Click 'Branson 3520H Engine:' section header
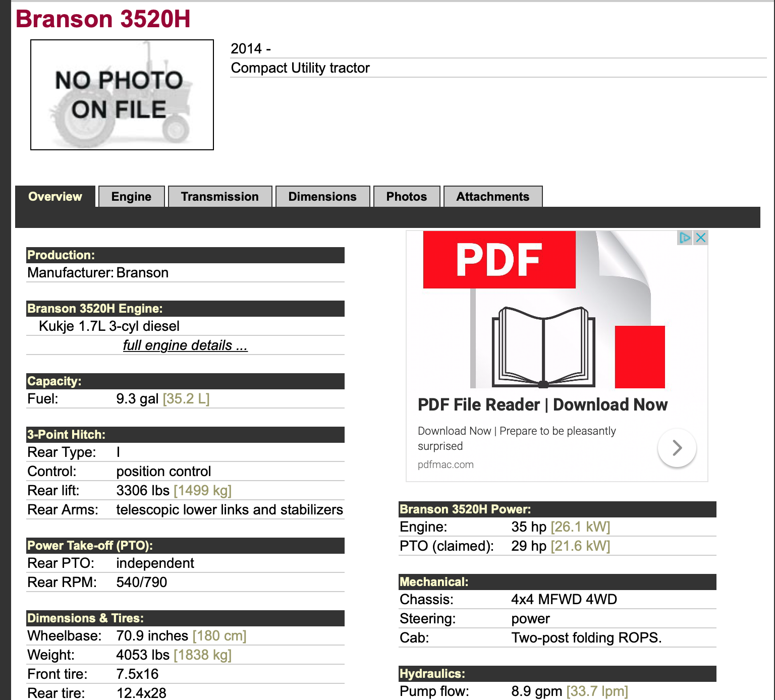 tap(185, 309)
